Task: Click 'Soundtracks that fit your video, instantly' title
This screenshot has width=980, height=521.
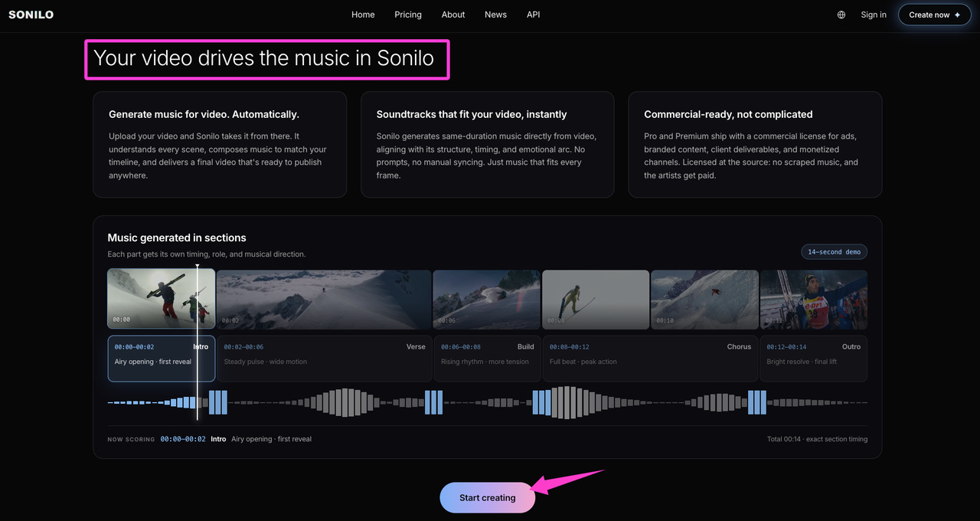Action: point(472,114)
